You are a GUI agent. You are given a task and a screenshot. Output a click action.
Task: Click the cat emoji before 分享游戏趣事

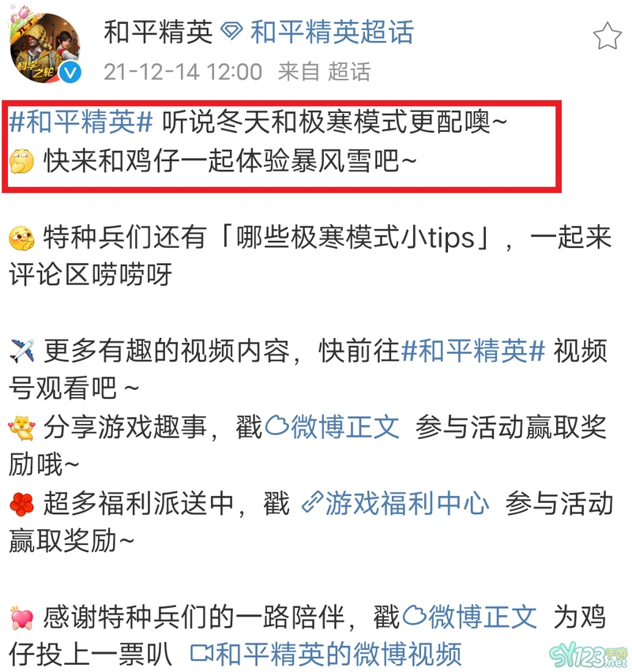tap(21, 428)
